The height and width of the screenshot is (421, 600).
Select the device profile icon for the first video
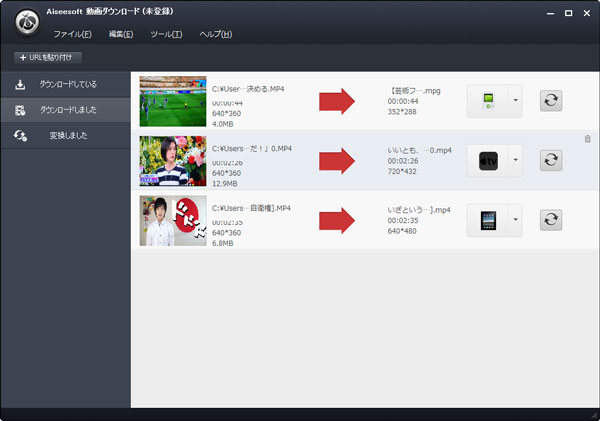click(487, 101)
